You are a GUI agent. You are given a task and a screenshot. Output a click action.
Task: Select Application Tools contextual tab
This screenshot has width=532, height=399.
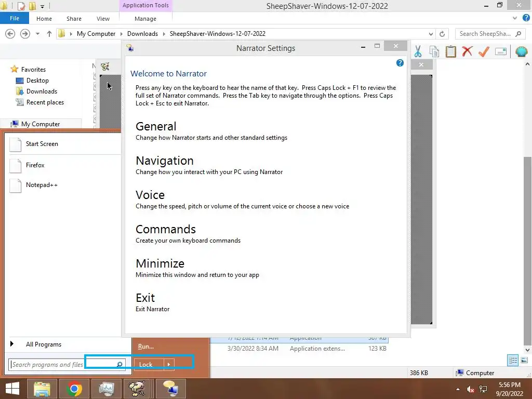tap(145, 5)
